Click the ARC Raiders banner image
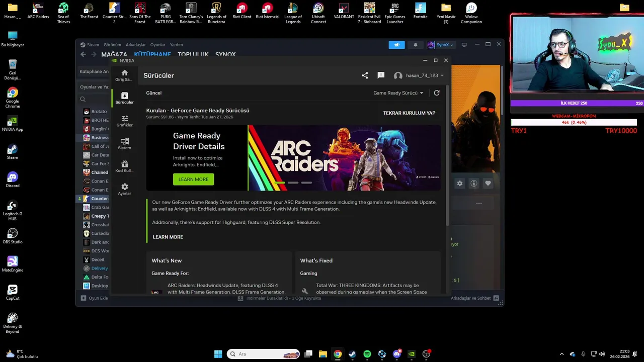Viewport: 644px width, 362px height. (x=344, y=158)
